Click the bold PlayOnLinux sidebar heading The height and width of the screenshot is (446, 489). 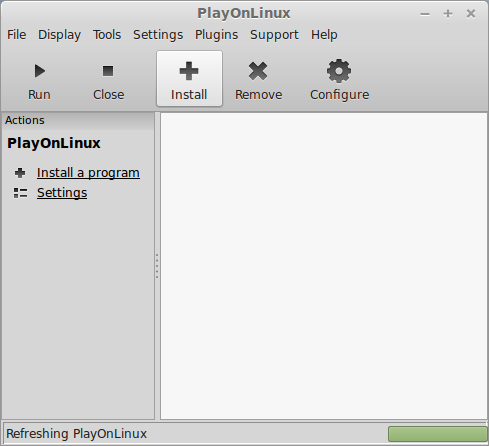(54, 143)
